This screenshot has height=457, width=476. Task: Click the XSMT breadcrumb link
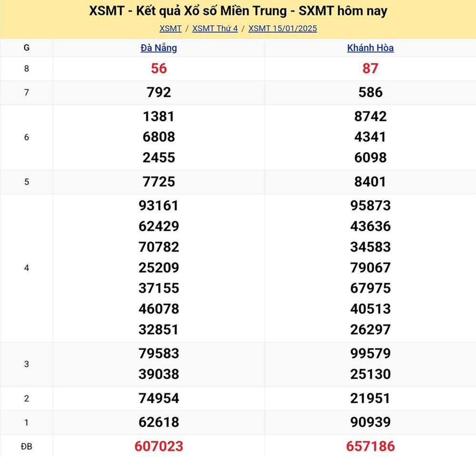[x=170, y=29]
